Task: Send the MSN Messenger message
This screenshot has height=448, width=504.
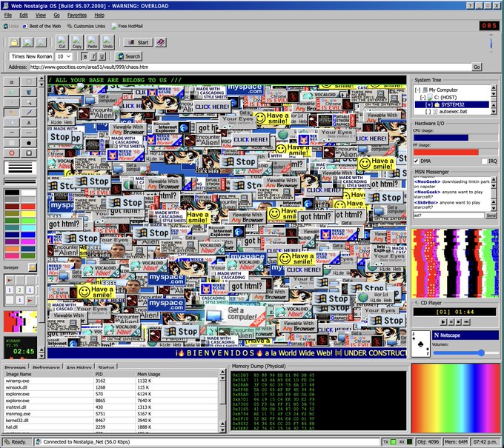Action: click(491, 215)
